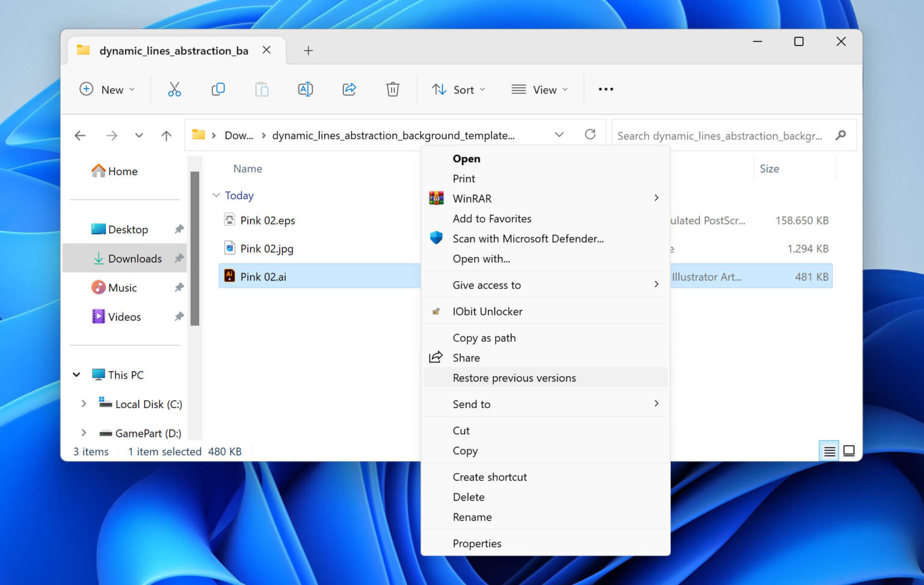Select the Pink 02.jpg file
This screenshot has width=924, height=585.
click(266, 248)
